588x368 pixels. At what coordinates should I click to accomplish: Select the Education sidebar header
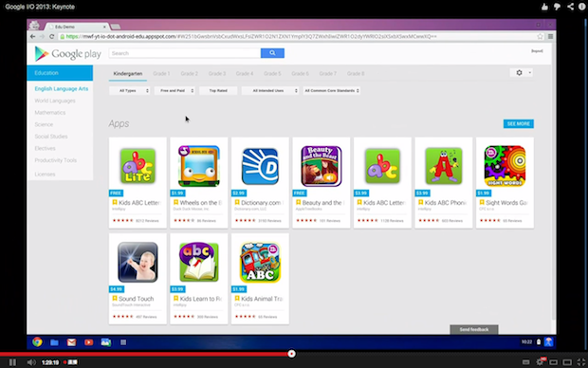(x=60, y=73)
